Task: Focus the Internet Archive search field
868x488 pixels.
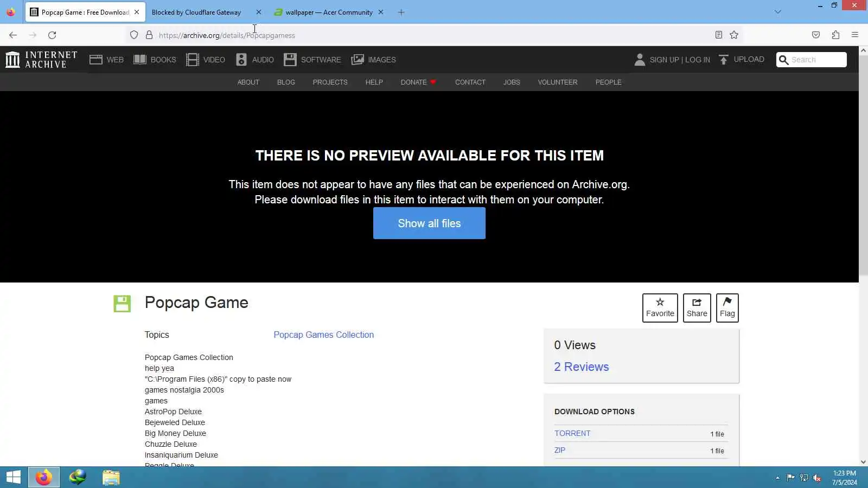Action: (818, 60)
